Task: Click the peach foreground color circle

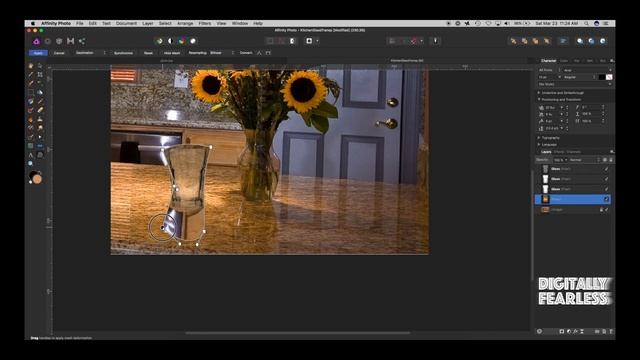Action: 37,179
